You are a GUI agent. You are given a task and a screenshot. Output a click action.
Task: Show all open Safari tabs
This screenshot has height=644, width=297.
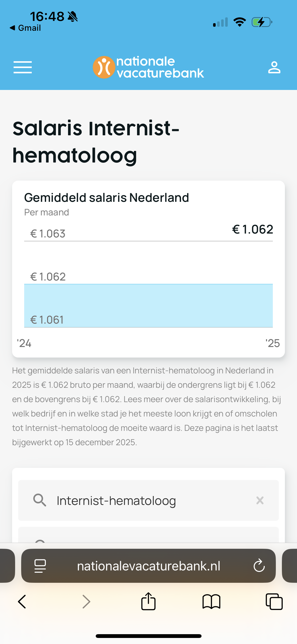coord(274,602)
